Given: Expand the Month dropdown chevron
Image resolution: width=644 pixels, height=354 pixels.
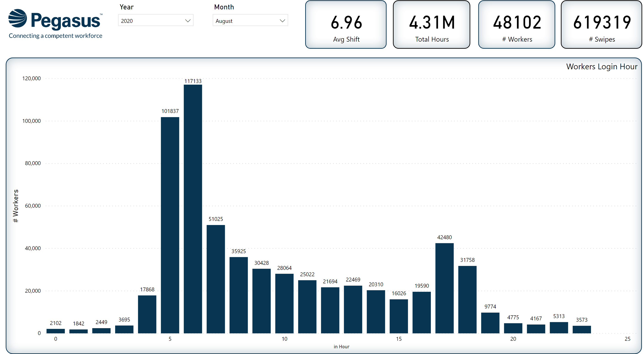Looking at the screenshot, I should [x=282, y=21].
